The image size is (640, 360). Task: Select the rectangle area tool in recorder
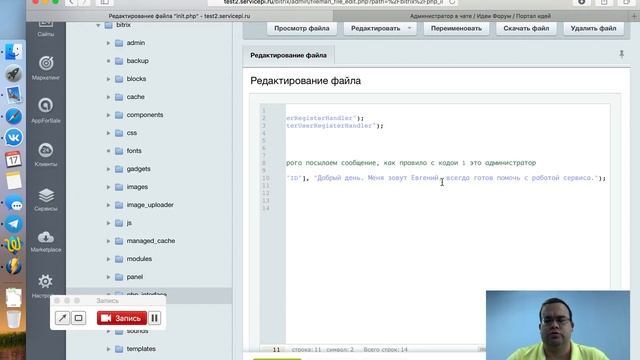click(78, 318)
